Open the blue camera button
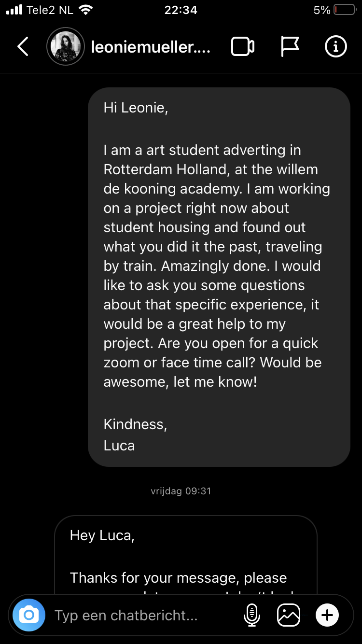The image size is (362, 644). click(x=29, y=615)
